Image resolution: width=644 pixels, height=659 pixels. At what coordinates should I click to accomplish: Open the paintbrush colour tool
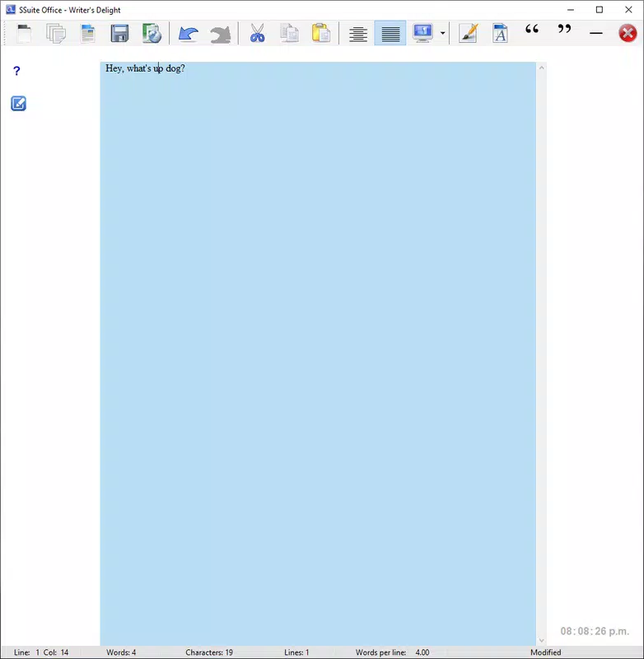pos(469,33)
